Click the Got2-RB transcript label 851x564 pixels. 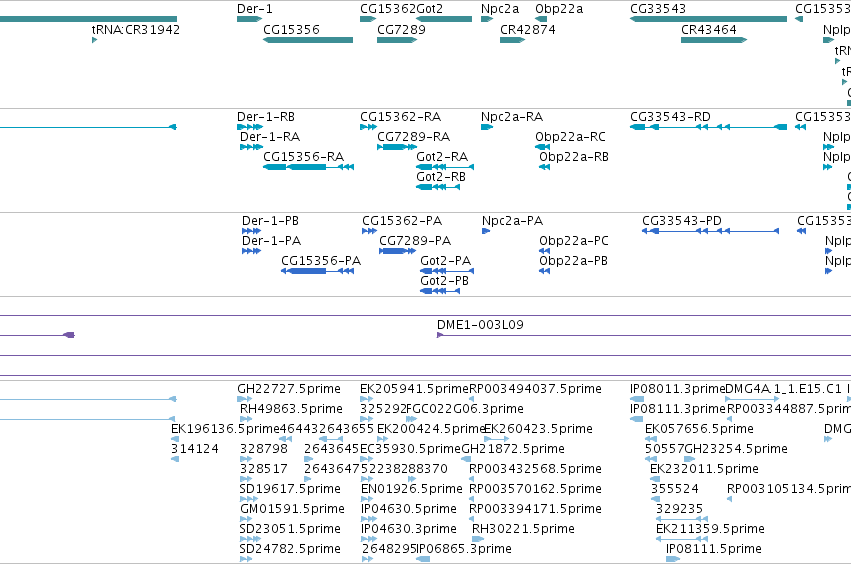tap(441, 177)
